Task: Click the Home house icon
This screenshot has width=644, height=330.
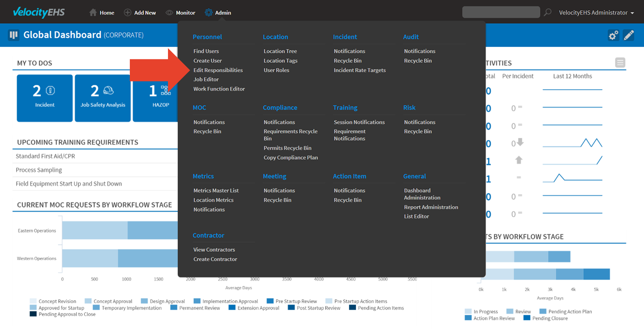Action: pos(93,13)
